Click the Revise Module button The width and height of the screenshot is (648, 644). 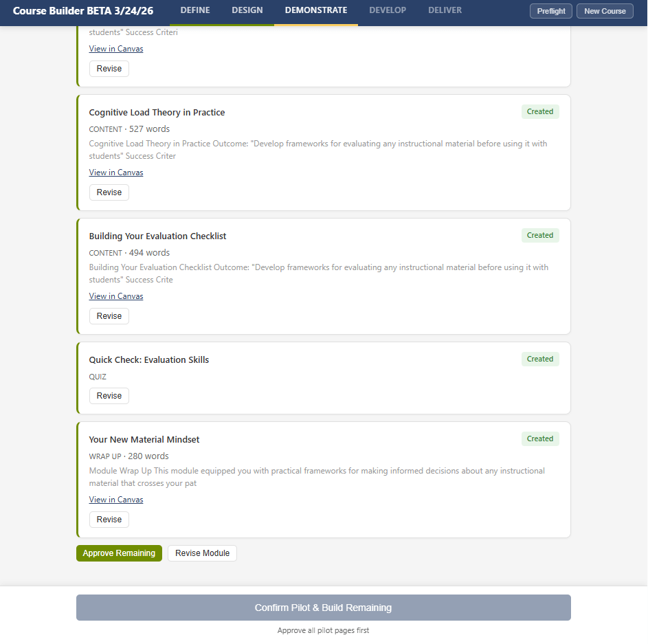coord(202,553)
